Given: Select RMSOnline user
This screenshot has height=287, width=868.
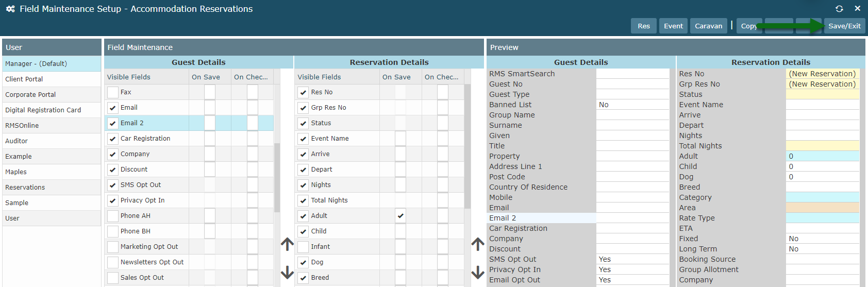Looking at the screenshot, I should [x=52, y=126].
